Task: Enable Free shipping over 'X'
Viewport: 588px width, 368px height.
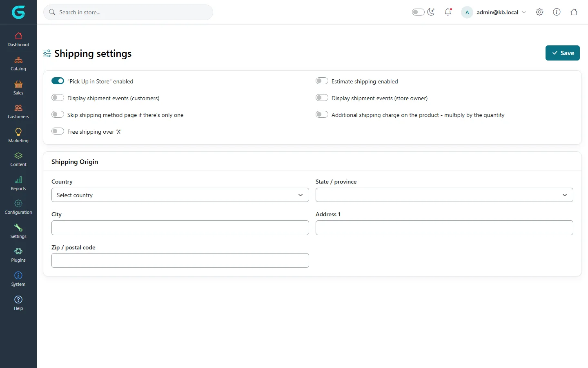Action: tap(58, 131)
